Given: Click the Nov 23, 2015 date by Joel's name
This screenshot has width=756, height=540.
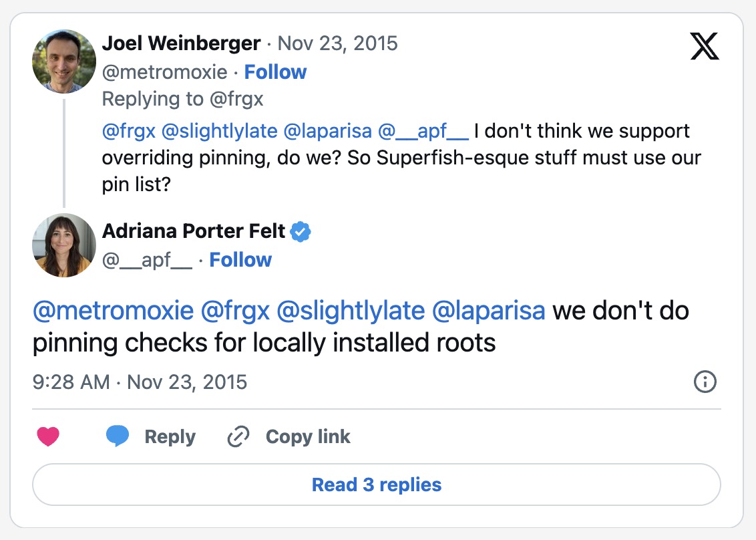Looking at the screenshot, I should coord(337,43).
